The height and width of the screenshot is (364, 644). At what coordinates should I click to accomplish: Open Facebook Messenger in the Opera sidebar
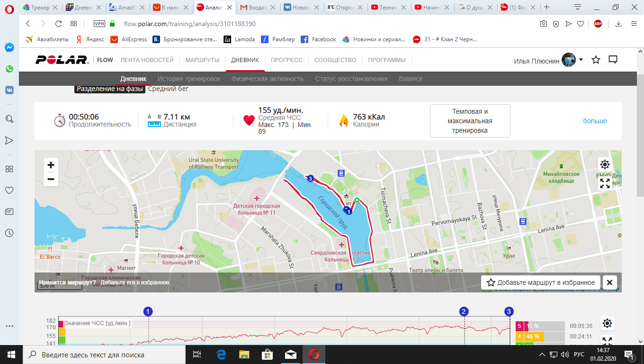[x=9, y=47]
